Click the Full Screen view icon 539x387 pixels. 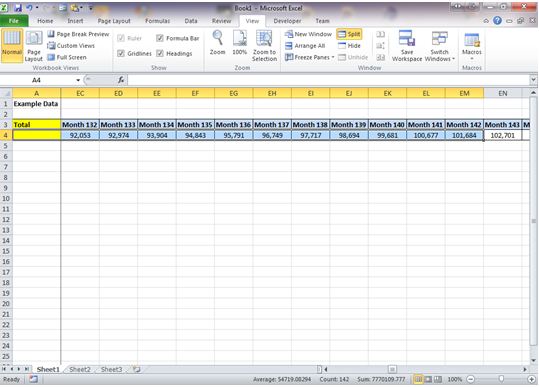[x=51, y=57]
